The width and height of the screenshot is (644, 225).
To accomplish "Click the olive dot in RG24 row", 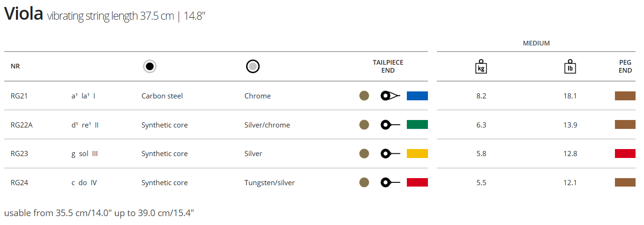I will tap(364, 182).
